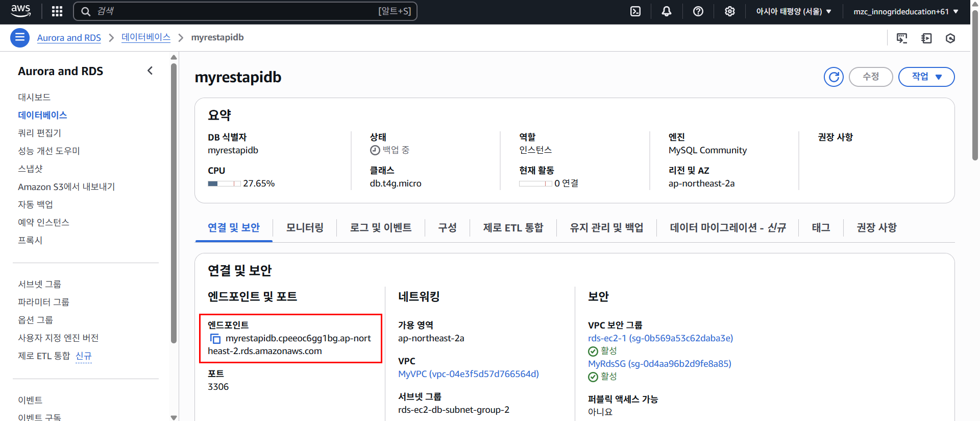Screen dimensions: 980x421
Task: Select the db.t4g.micro class value
Action: [x=396, y=183]
